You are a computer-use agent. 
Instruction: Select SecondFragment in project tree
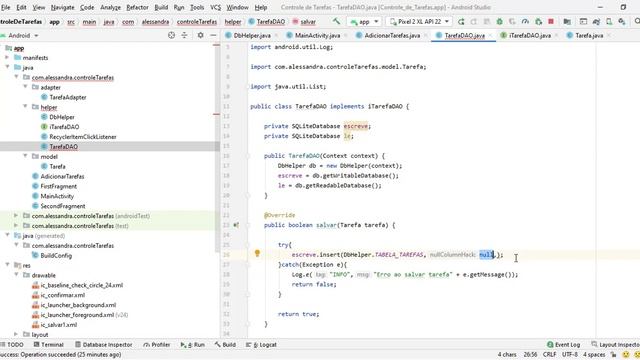click(x=63, y=206)
